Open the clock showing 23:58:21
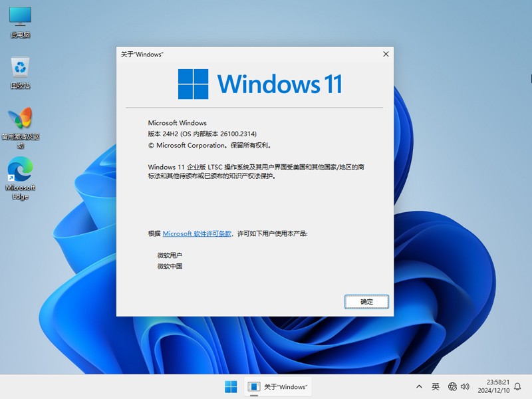The width and height of the screenshot is (532, 399). pos(494,386)
